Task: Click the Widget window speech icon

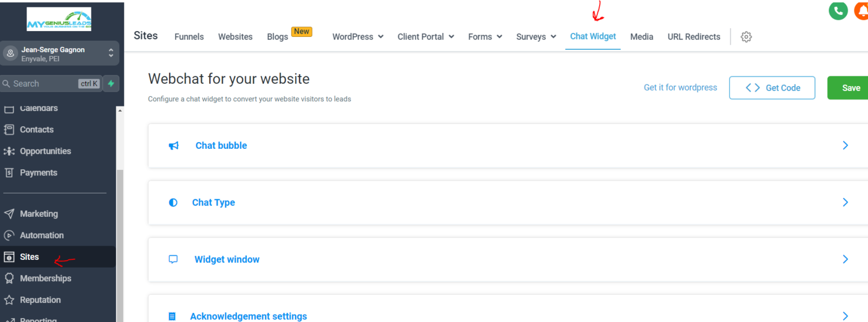Action: tap(173, 259)
